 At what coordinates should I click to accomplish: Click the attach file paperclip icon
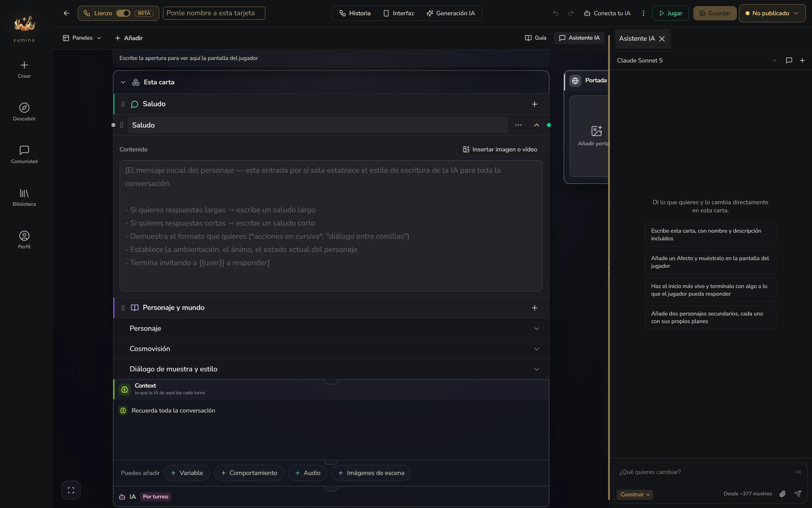[x=782, y=494]
